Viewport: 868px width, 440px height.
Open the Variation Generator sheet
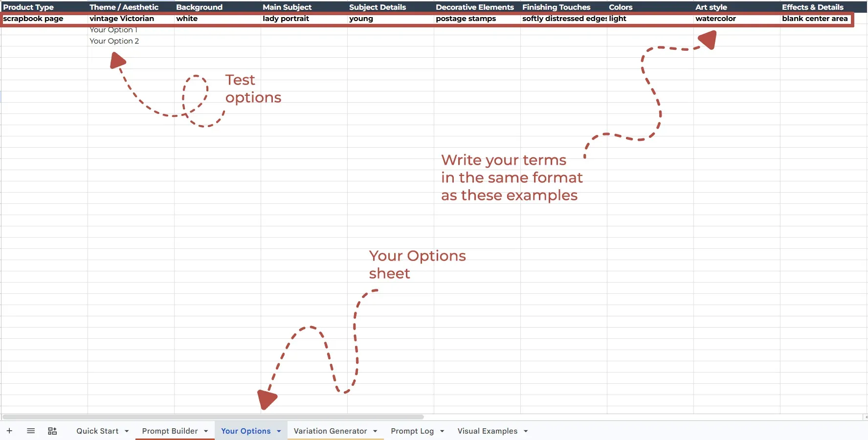pos(330,431)
